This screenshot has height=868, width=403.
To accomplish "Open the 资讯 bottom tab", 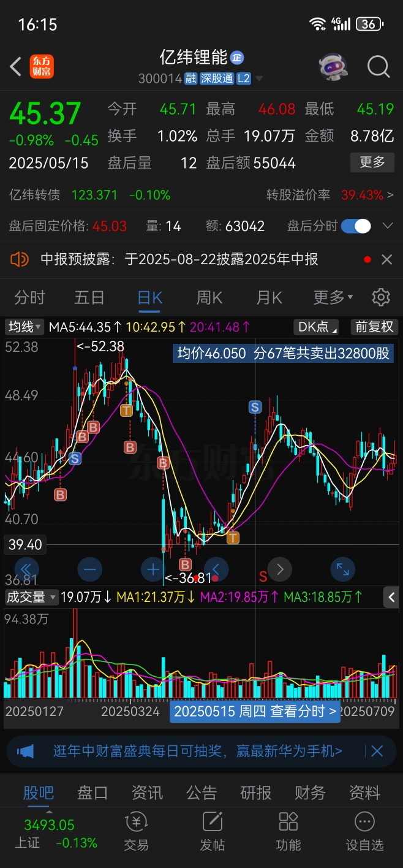I will pos(147,793).
